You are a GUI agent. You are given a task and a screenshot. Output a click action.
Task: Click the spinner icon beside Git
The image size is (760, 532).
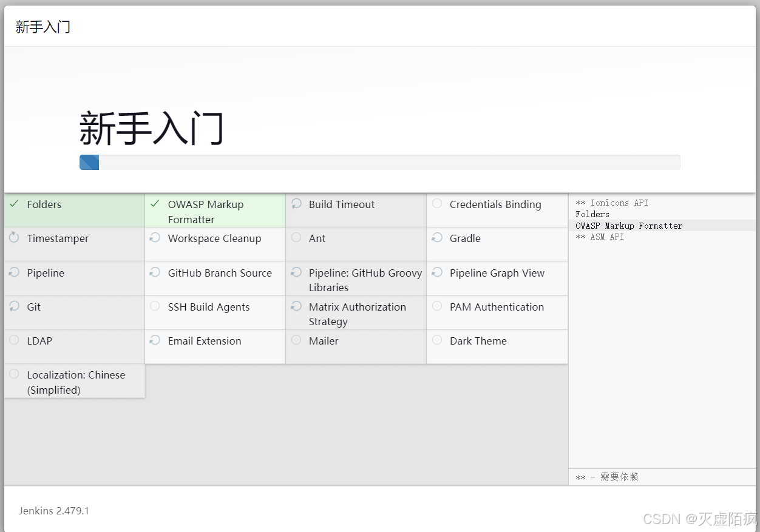click(x=14, y=306)
